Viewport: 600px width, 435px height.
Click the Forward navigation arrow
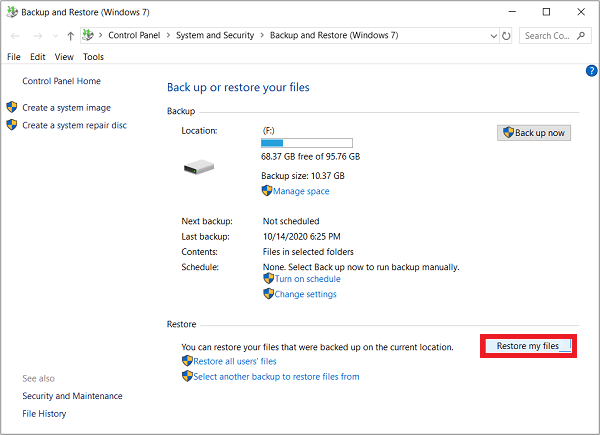pos(36,35)
